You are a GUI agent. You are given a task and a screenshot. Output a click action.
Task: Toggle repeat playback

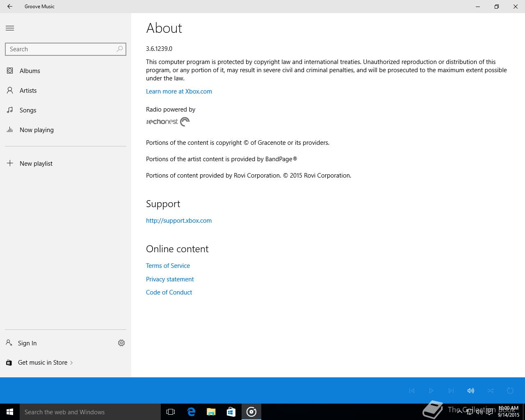510,390
